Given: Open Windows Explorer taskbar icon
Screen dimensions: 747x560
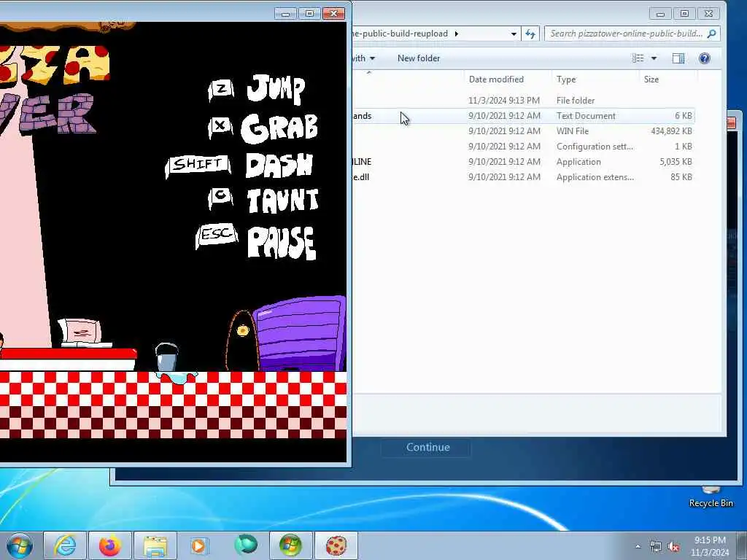Looking at the screenshot, I should point(155,545).
